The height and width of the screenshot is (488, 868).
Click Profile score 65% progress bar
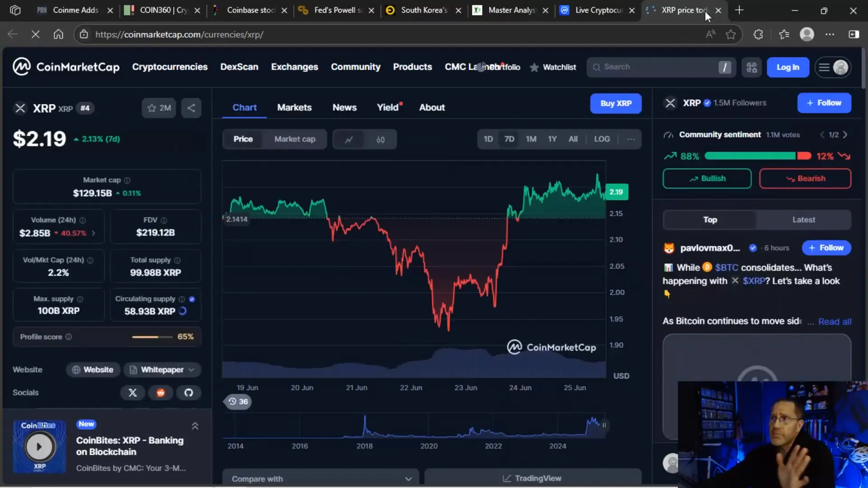click(x=152, y=337)
